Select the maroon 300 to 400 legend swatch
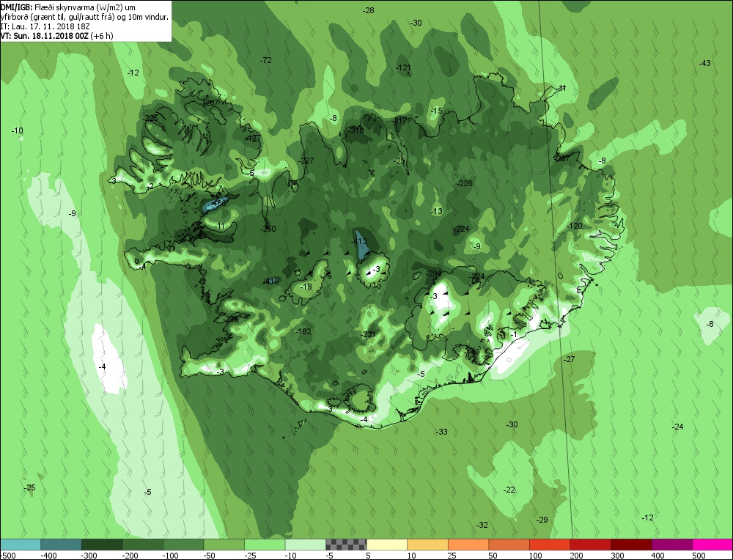 click(x=632, y=545)
